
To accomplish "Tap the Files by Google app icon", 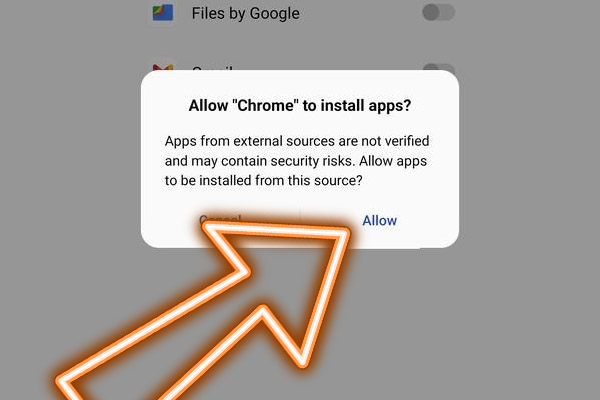I will pos(163,13).
